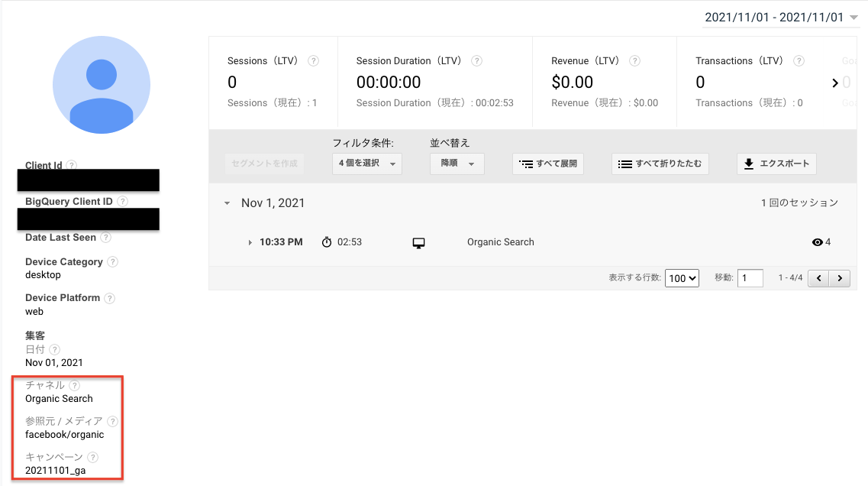Collapse the Nov 1, 2021 date group

[x=227, y=203]
